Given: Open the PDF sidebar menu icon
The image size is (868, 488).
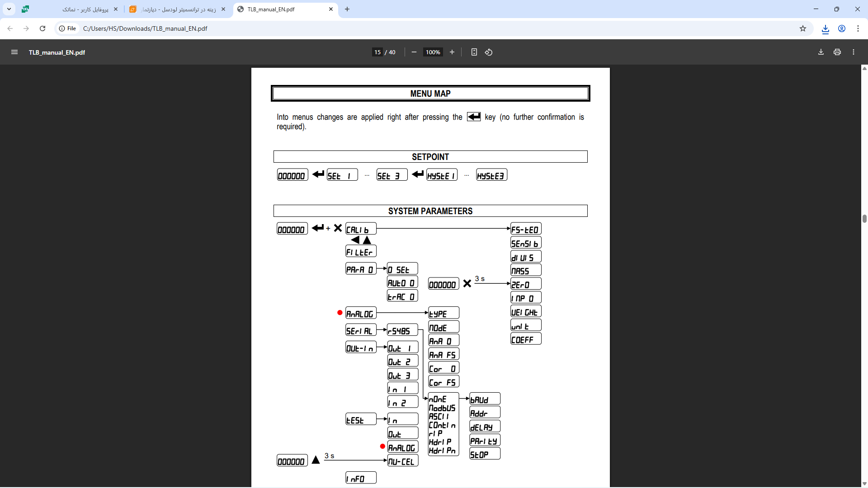Looking at the screenshot, I should [14, 52].
